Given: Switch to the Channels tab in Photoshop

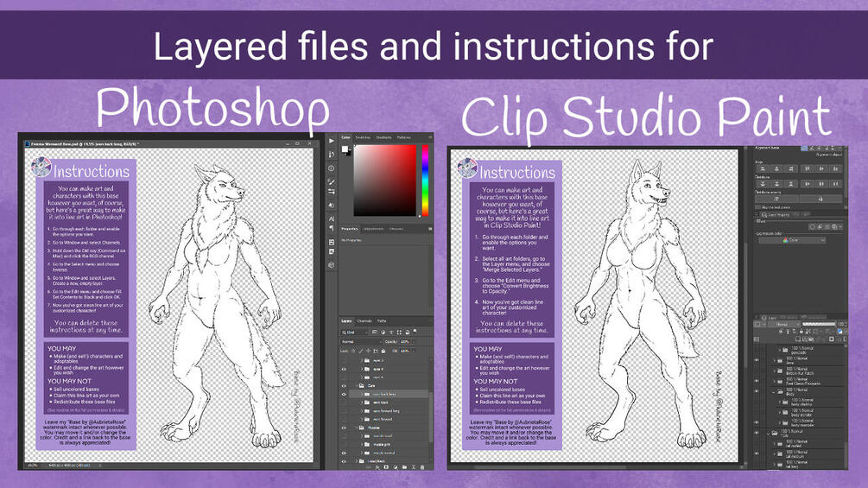Looking at the screenshot, I should point(364,321).
